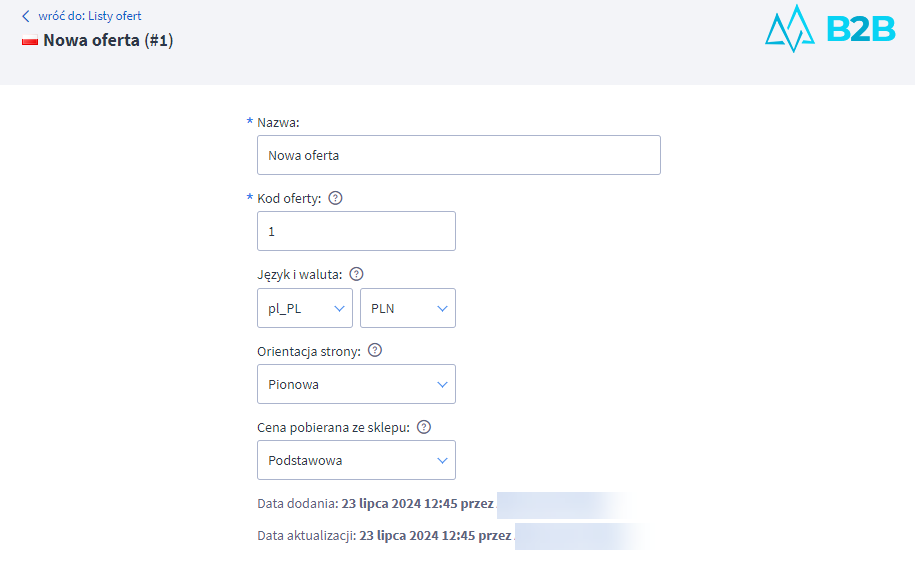Show help tooltip for Język i waluta
Screen dimensions: 915x562
tap(356, 274)
